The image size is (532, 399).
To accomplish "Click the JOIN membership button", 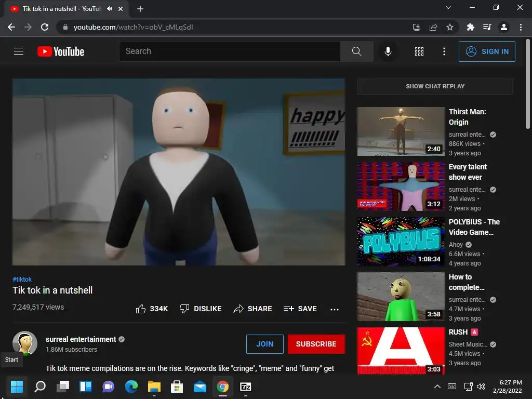I will click(264, 344).
